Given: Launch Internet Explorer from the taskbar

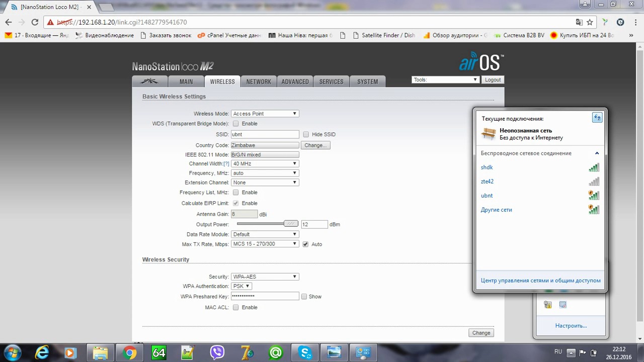Looking at the screenshot, I should pyautogui.click(x=42, y=353).
